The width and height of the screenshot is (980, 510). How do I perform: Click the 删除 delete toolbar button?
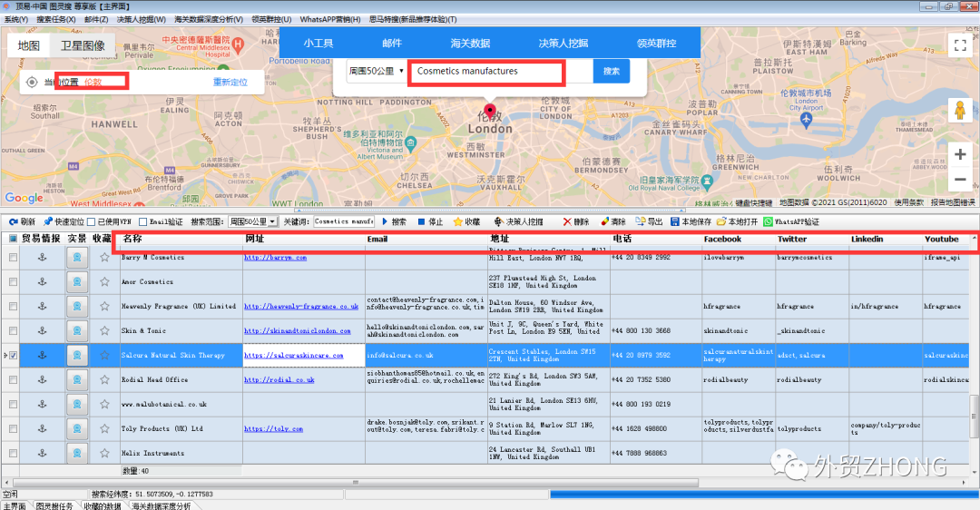tap(576, 221)
